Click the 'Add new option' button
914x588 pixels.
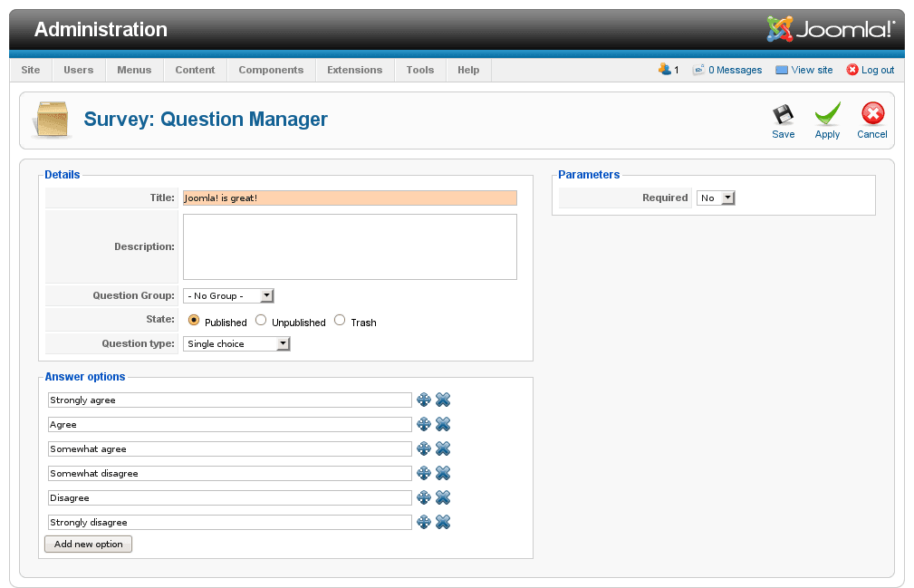(x=89, y=545)
